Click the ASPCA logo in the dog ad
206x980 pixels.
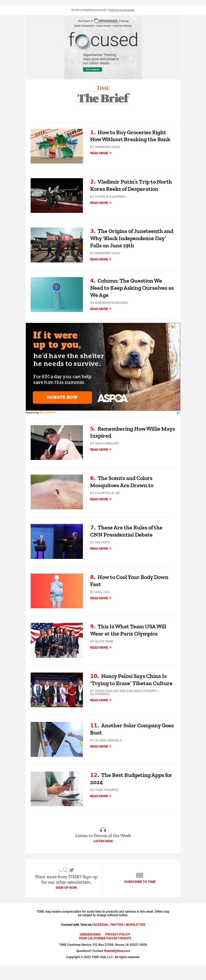pyautogui.click(x=112, y=398)
